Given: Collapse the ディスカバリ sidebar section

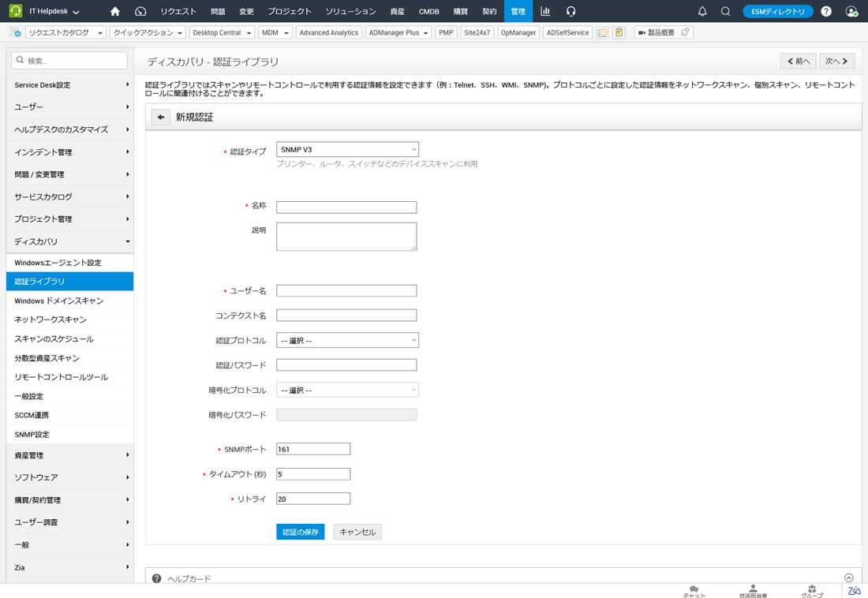Looking at the screenshot, I should [x=69, y=241].
